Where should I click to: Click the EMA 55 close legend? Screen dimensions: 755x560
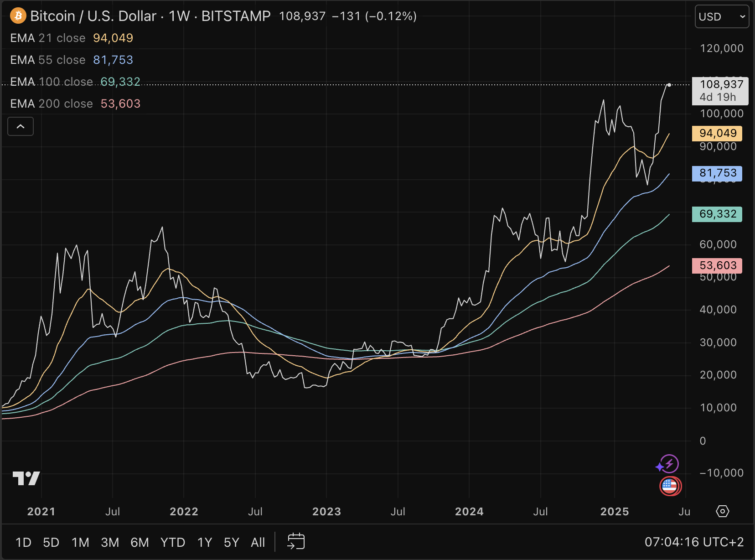pyautogui.click(x=48, y=60)
